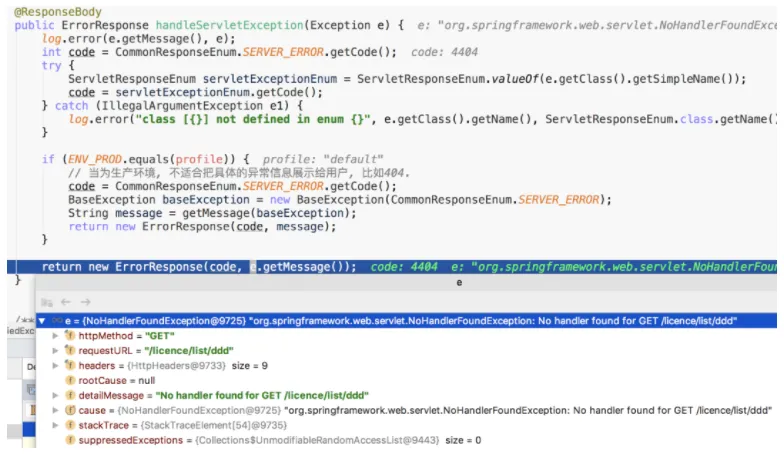
Task: Click the field icon next to requestURL
Action: 70,350
